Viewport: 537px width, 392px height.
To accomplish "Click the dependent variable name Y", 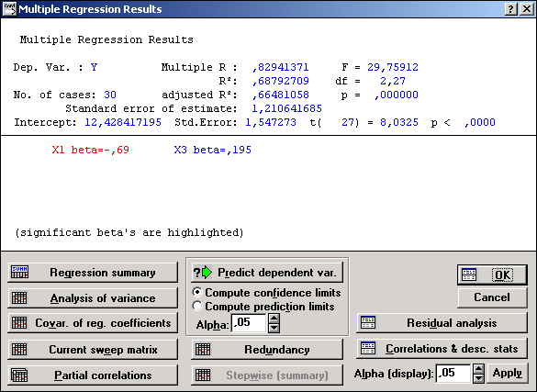I will pos(95,67).
